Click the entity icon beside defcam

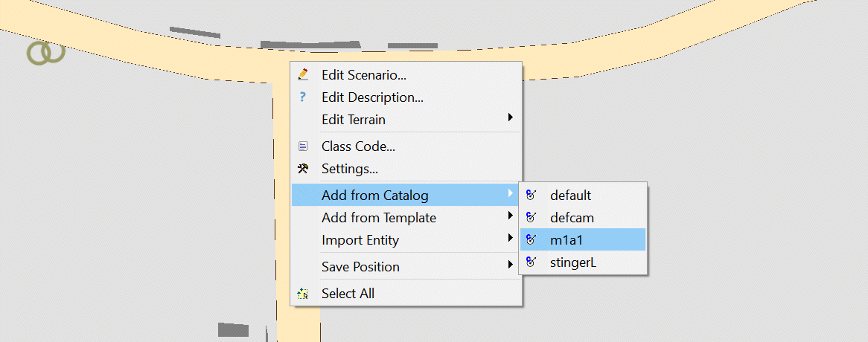[531, 218]
